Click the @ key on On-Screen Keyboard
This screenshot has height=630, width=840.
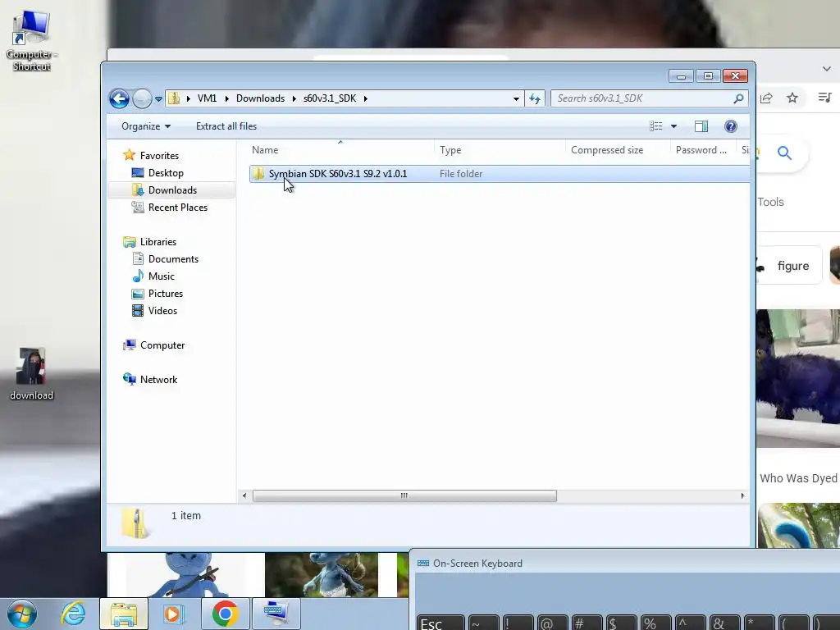click(x=552, y=623)
